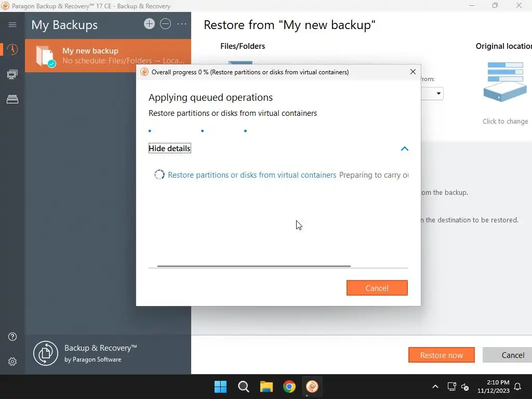532x399 pixels.
Task: Open the more options ellipsis in My Backups
Action: coord(182,24)
